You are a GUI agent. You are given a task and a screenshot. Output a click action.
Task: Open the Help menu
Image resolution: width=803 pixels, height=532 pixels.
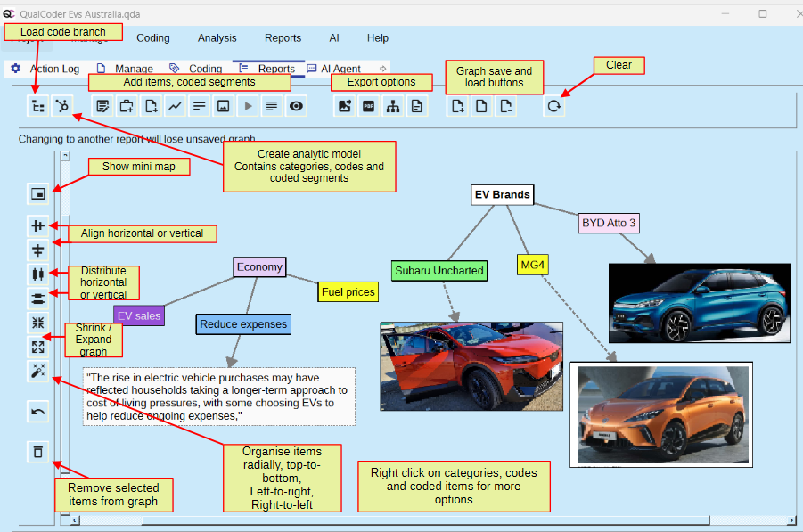pyautogui.click(x=377, y=38)
